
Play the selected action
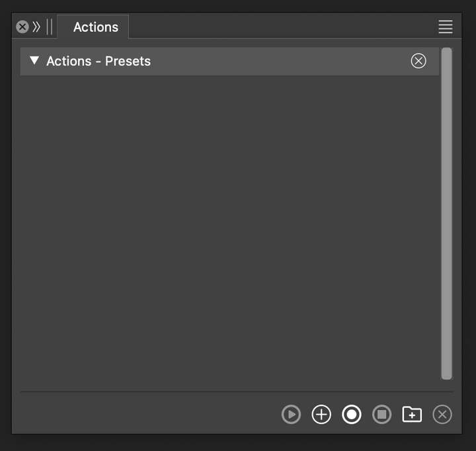pyautogui.click(x=291, y=414)
